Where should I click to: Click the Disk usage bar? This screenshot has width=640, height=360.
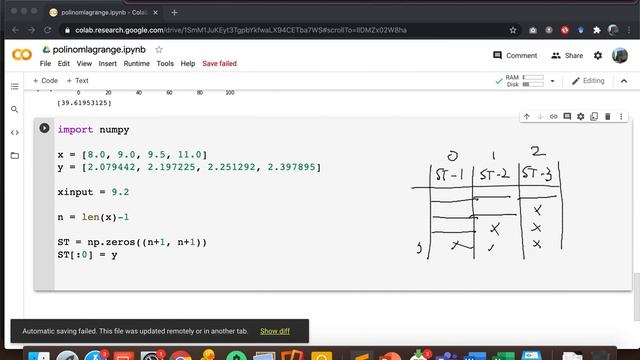pos(533,84)
